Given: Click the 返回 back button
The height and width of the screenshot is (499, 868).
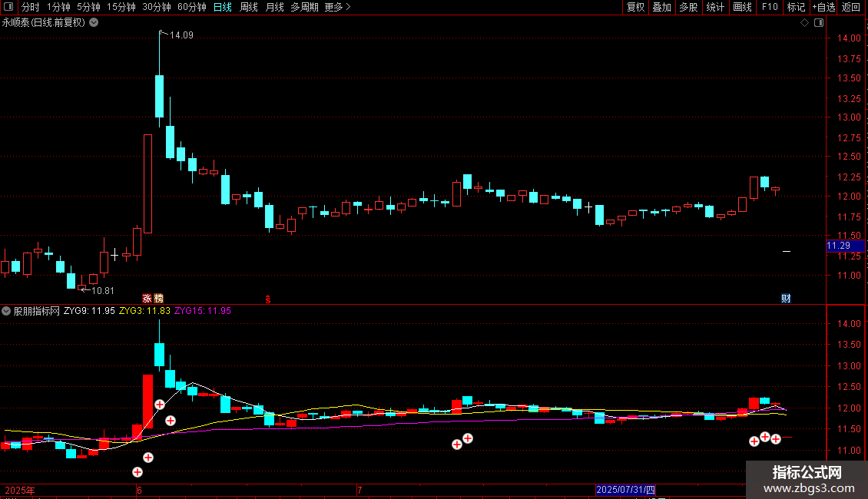Looking at the screenshot, I should (851, 7).
